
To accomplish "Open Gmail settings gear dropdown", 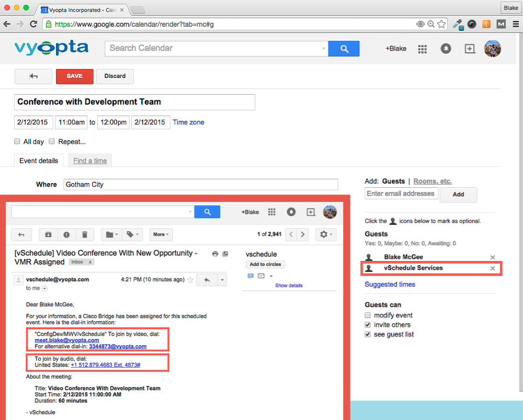I will pos(326,234).
